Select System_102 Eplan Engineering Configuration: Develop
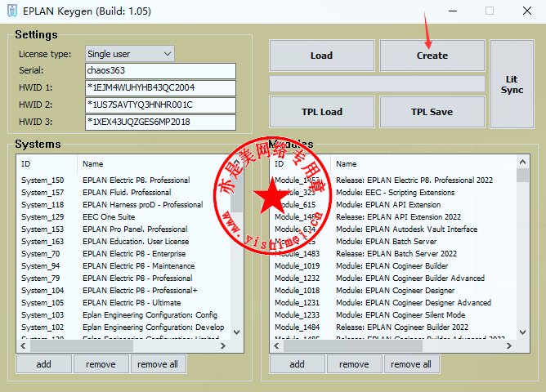 coord(123,327)
